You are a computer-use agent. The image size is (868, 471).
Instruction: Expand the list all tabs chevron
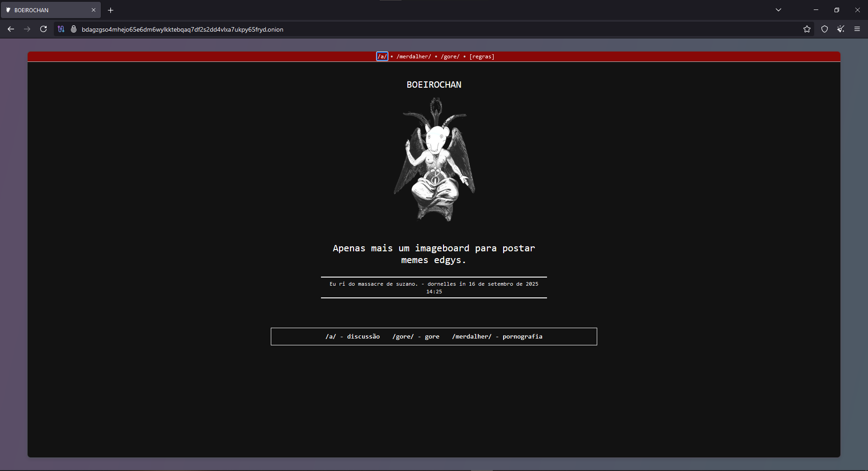pos(778,10)
